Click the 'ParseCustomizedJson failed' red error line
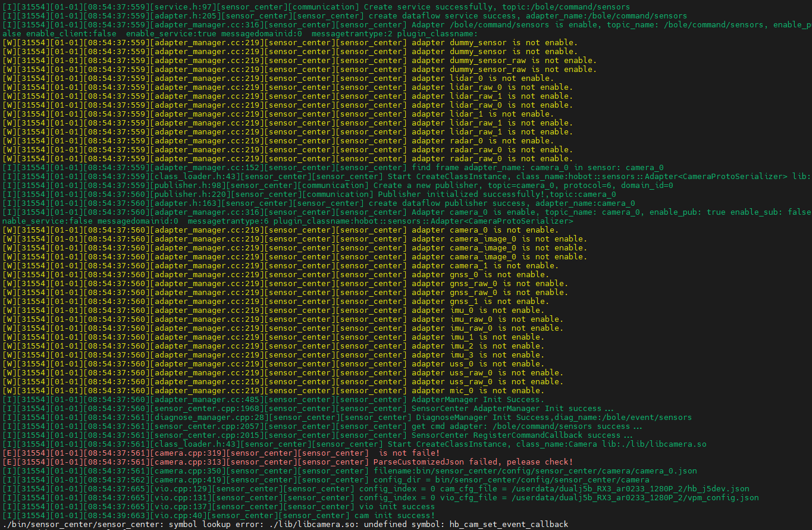The height and width of the screenshot is (530, 812). pos(491,462)
